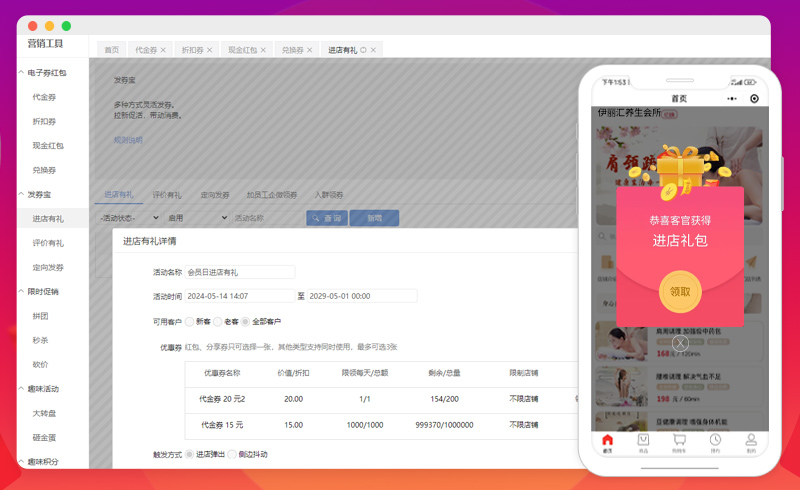Open the 我的 profile icon in phone navigation

[750, 442]
